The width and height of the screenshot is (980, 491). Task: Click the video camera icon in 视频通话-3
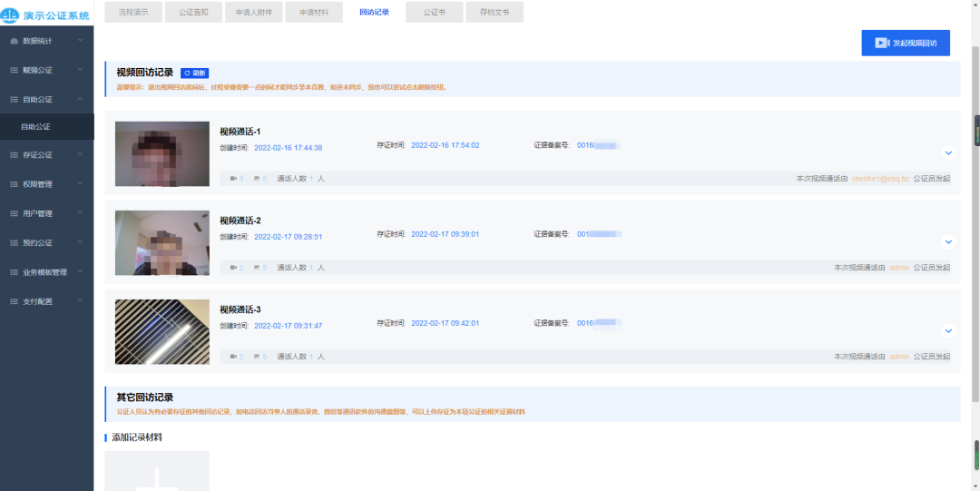pyautogui.click(x=233, y=357)
